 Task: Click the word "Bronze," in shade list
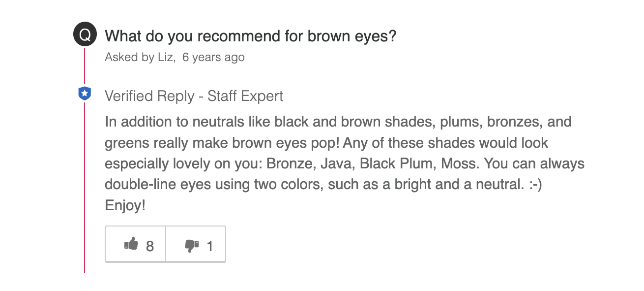(290, 163)
